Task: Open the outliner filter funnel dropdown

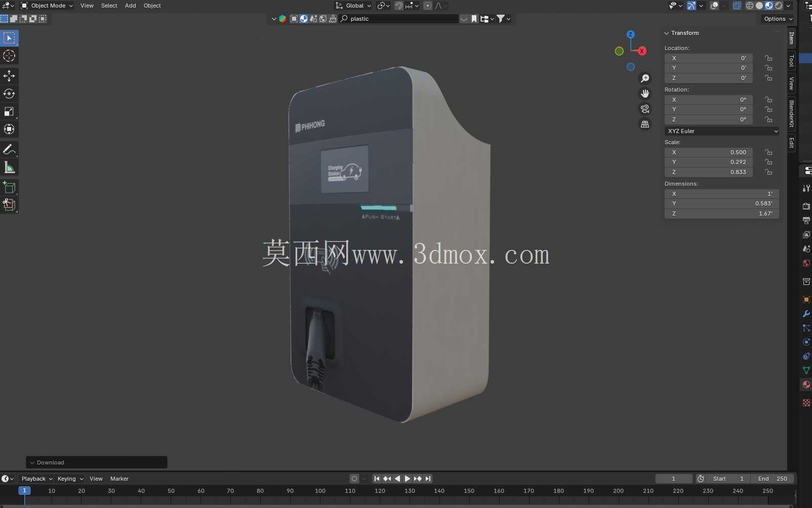Action: (503, 19)
